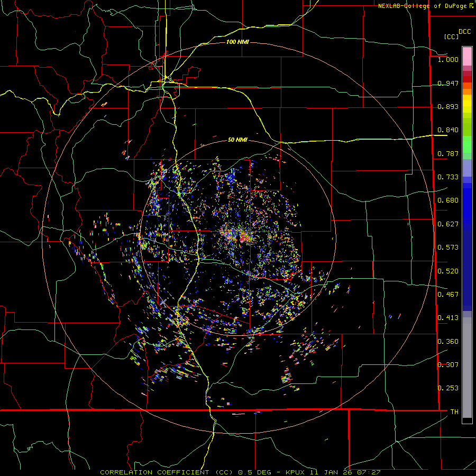Click the 0.787 scale value
476x476 pixels.
tap(448, 153)
